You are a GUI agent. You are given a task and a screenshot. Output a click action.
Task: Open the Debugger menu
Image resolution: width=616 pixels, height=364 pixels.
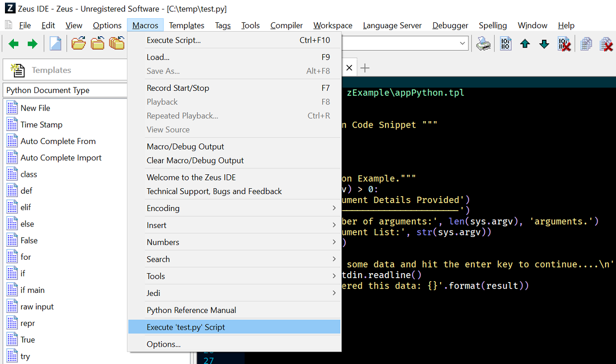(450, 25)
